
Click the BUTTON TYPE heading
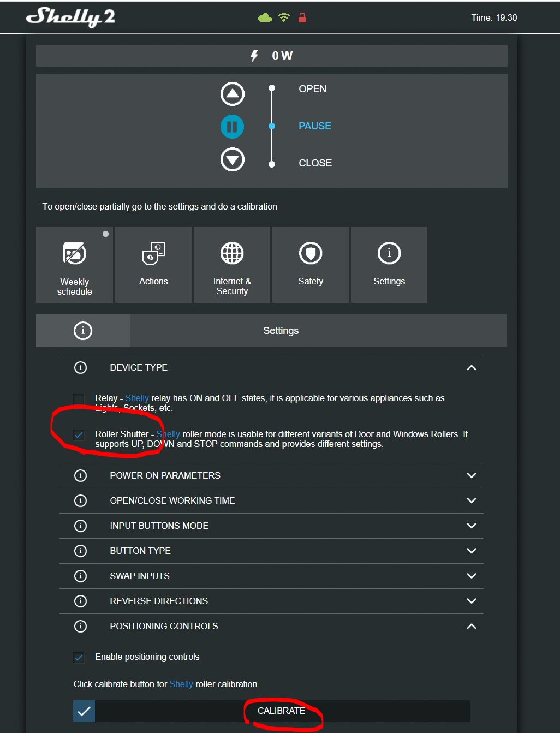(x=140, y=551)
